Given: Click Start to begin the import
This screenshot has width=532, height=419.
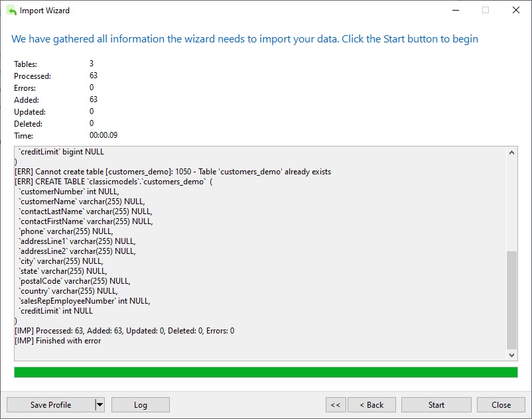Looking at the screenshot, I should (436, 405).
